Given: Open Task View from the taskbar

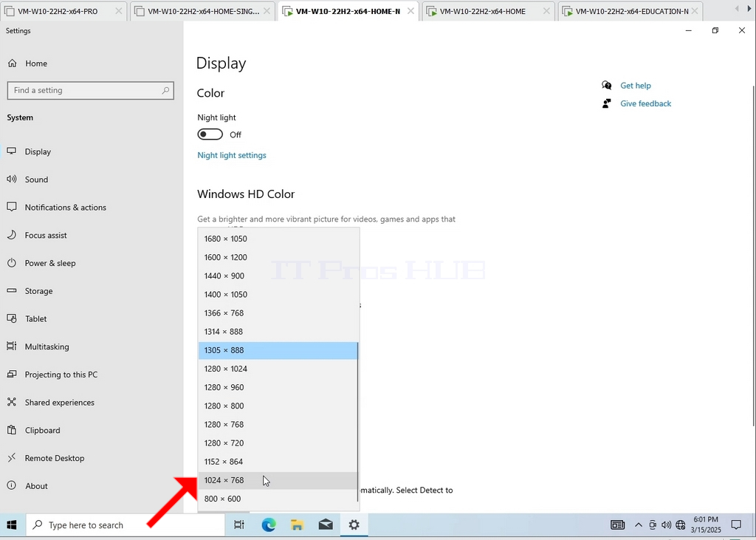Looking at the screenshot, I should [x=239, y=525].
